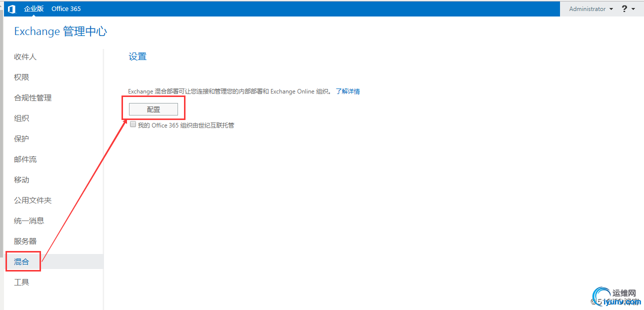Select 邮件流 in the sidebar
644x310 pixels.
(x=25, y=159)
